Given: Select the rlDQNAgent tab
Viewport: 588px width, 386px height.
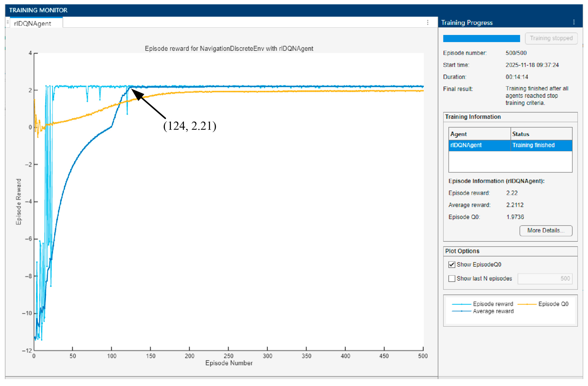Looking at the screenshot, I should coord(33,23).
